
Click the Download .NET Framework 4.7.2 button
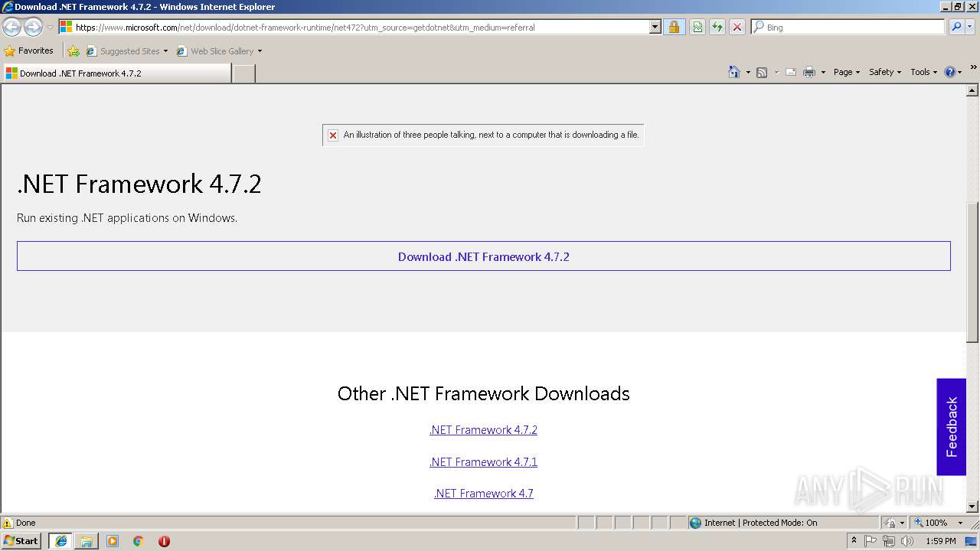coord(484,256)
